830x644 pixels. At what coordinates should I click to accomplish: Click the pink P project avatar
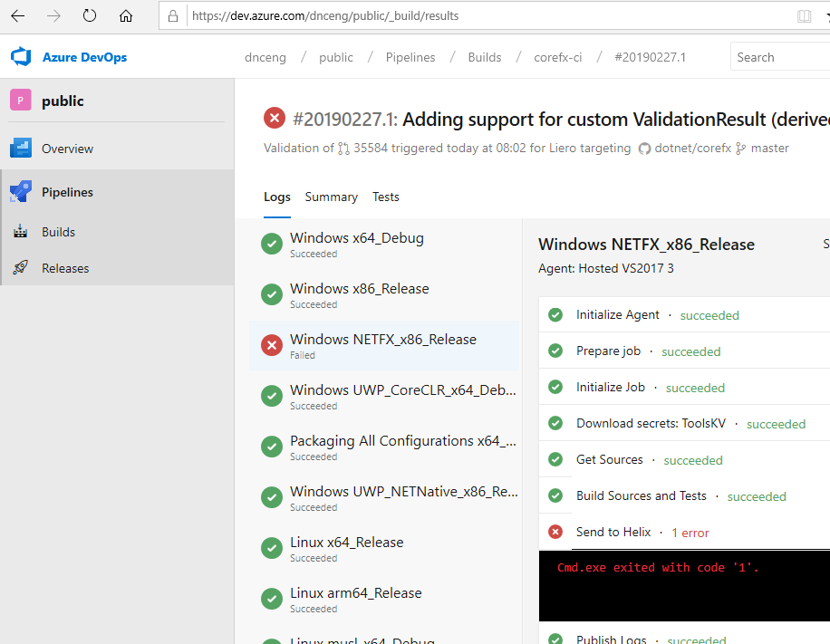(x=21, y=100)
